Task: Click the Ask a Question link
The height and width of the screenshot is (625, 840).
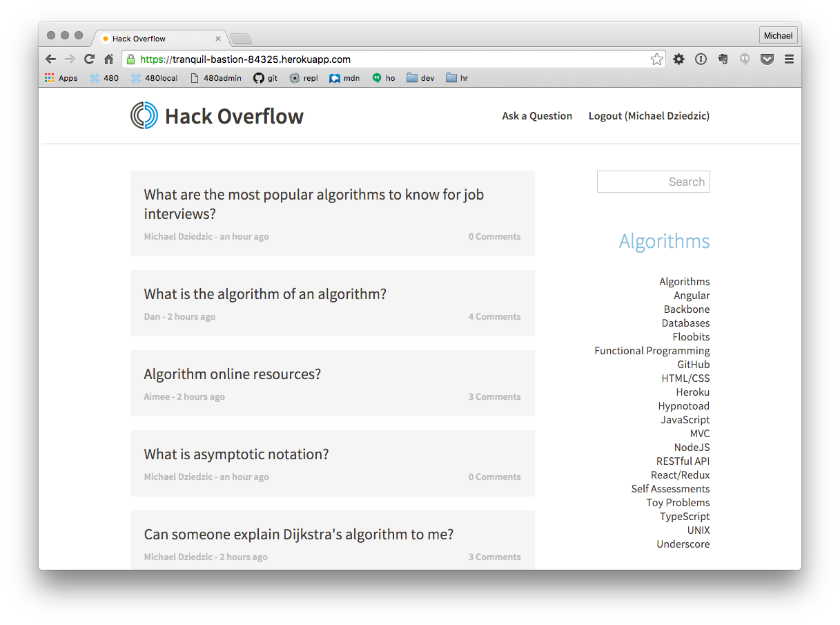Action: click(537, 116)
